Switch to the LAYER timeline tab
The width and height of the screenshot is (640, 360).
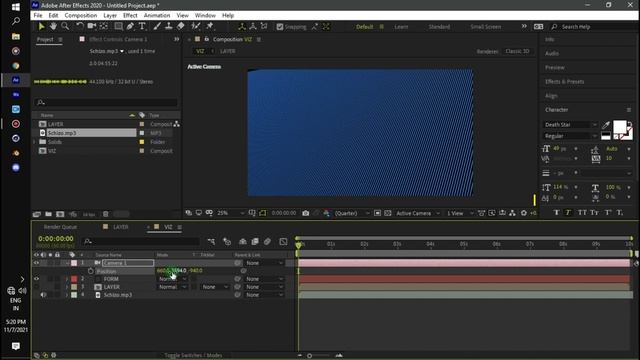[120, 227]
